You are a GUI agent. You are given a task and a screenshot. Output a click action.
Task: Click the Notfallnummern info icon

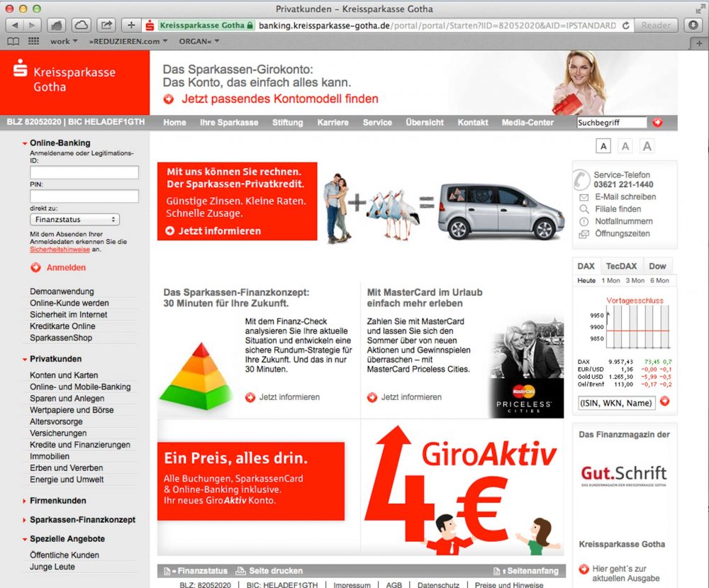pyautogui.click(x=584, y=221)
